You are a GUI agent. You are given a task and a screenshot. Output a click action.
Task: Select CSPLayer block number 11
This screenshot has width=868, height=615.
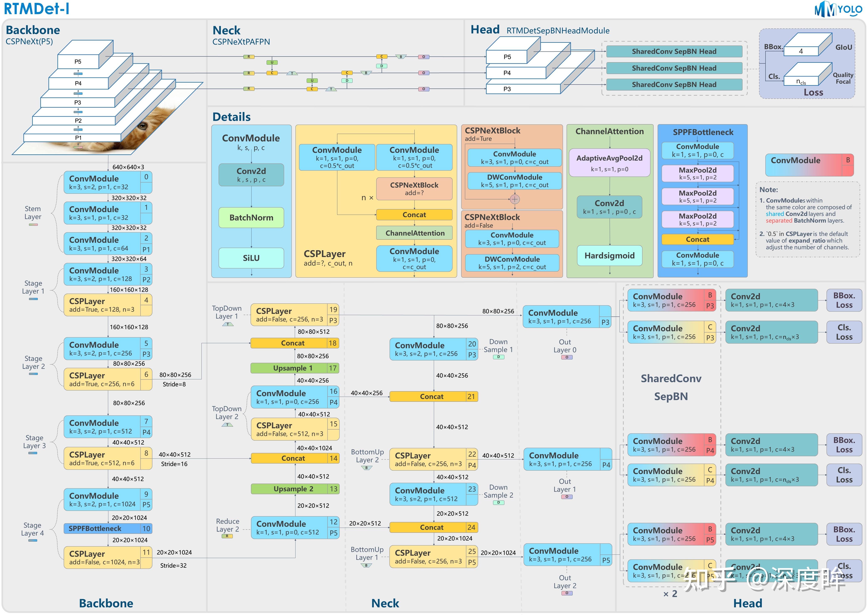pyautogui.click(x=108, y=557)
